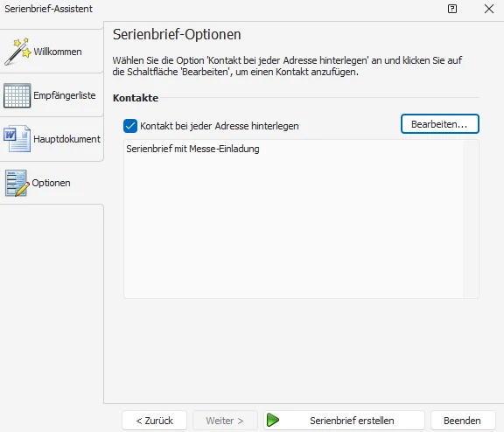Viewport: 504px width, 432px height.
Task: Close the Serienbrief-Assistent window
Action: (489, 9)
